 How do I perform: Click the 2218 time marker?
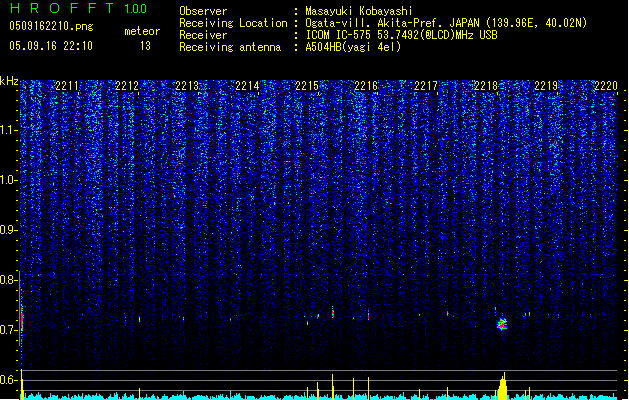point(486,85)
